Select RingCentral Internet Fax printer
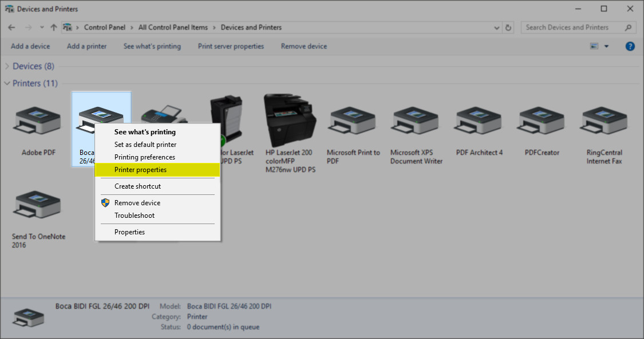 [x=604, y=121]
